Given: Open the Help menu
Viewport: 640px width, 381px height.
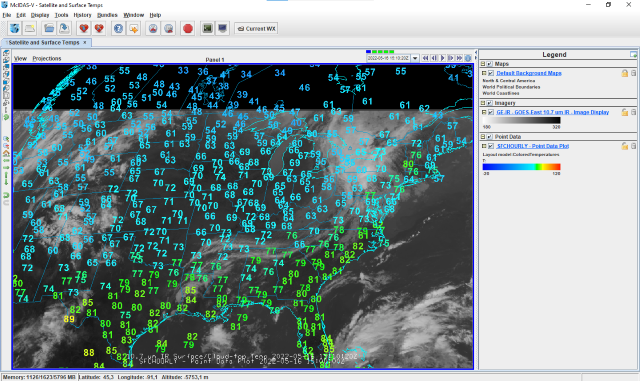Looking at the screenshot, I should 155,15.
